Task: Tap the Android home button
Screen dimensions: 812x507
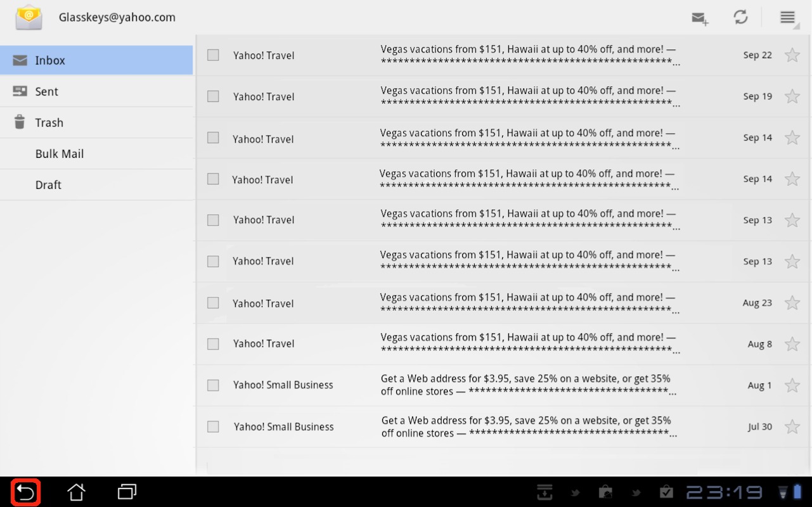Action: [x=76, y=492]
